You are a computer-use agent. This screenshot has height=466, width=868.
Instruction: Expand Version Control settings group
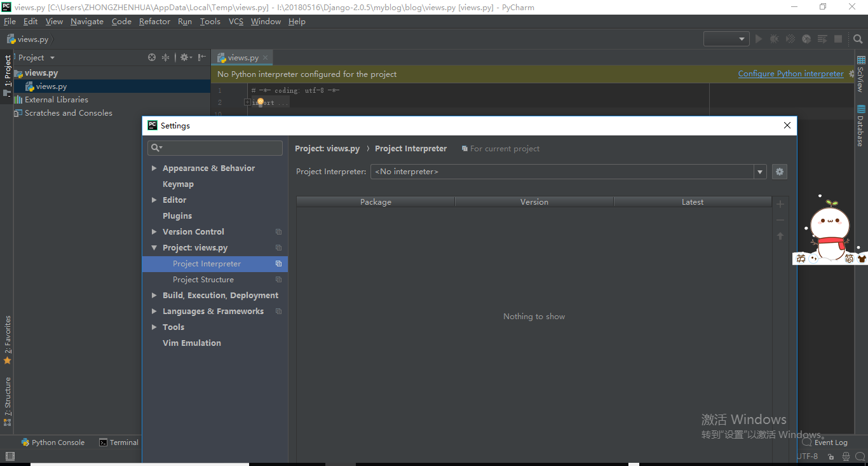(x=154, y=232)
